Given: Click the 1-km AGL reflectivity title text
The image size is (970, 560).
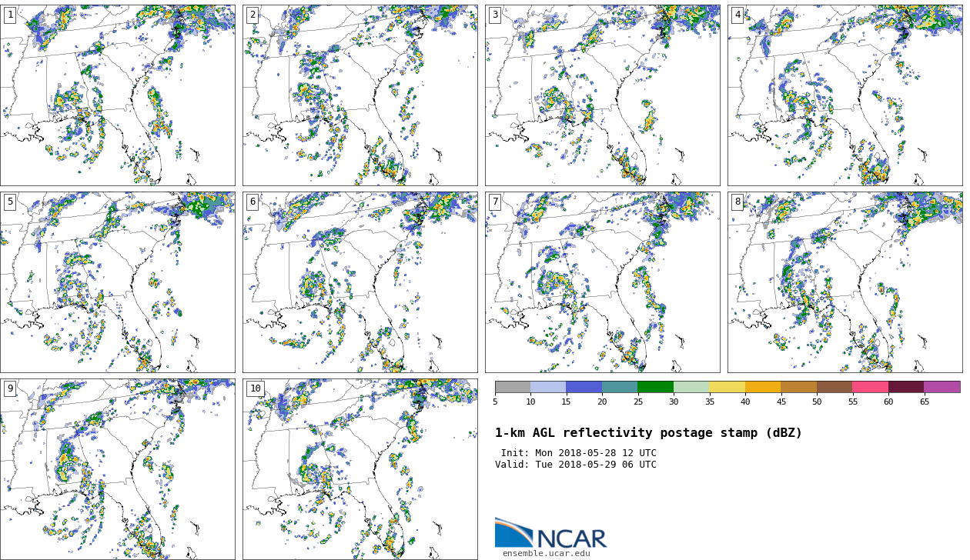Looking at the screenshot, I should click(648, 433).
